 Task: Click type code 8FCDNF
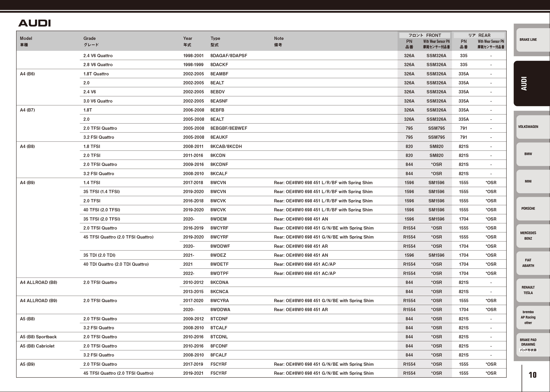(x=219, y=346)
